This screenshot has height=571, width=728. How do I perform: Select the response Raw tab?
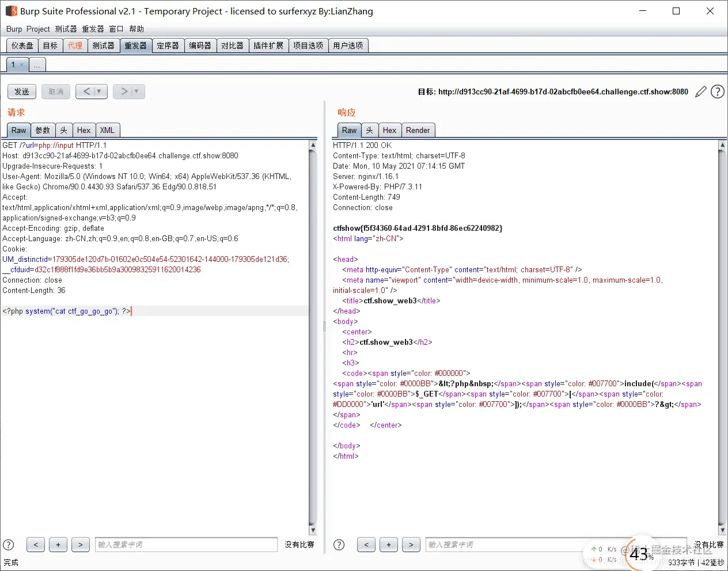[x=350, y=130]
